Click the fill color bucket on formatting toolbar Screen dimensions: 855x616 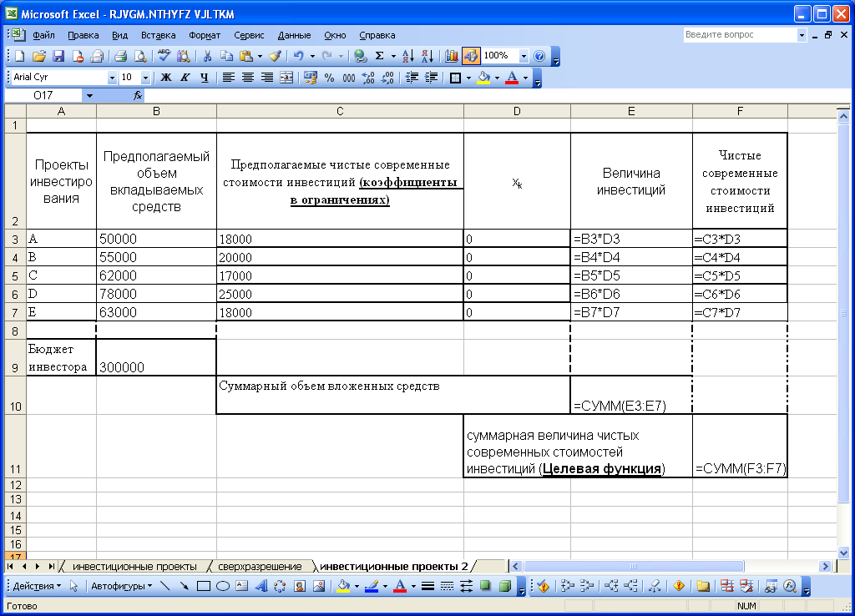click(x=483, y=78)
